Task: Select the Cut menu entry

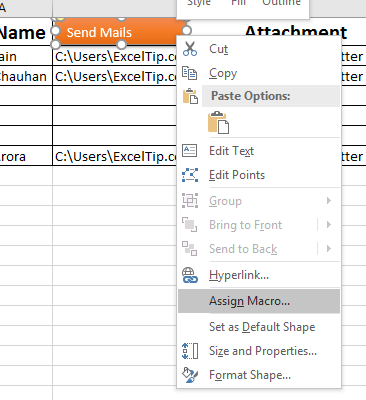Action: [259, 49]
